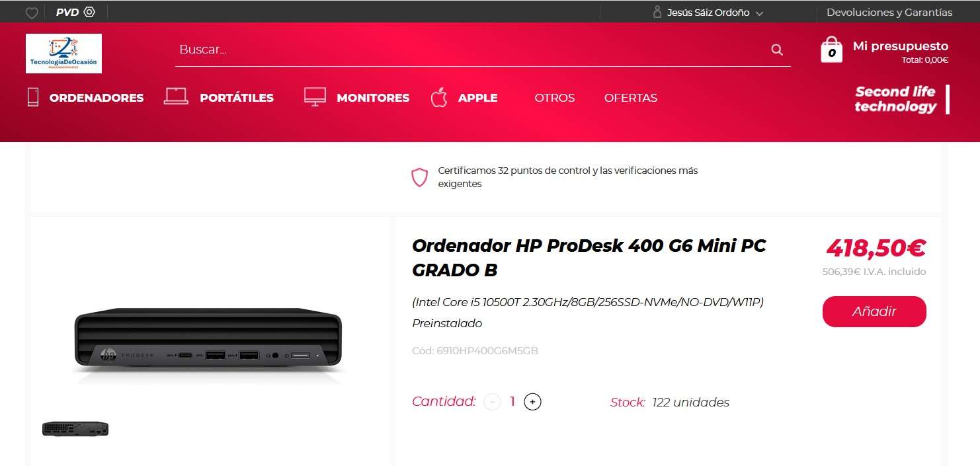Open Mi presupuesto total link

click(x=901, y=52)
